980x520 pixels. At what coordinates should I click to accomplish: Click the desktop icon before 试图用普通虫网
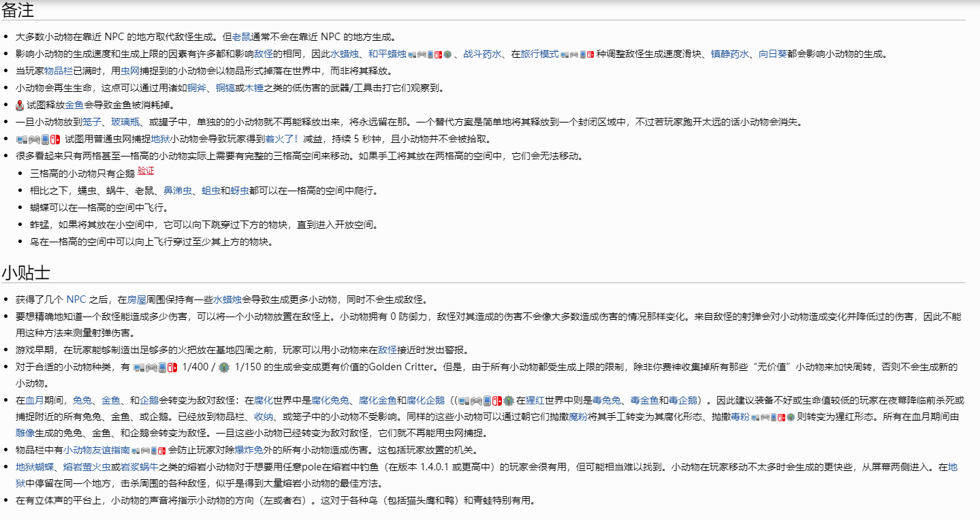[x=21, y=140]
